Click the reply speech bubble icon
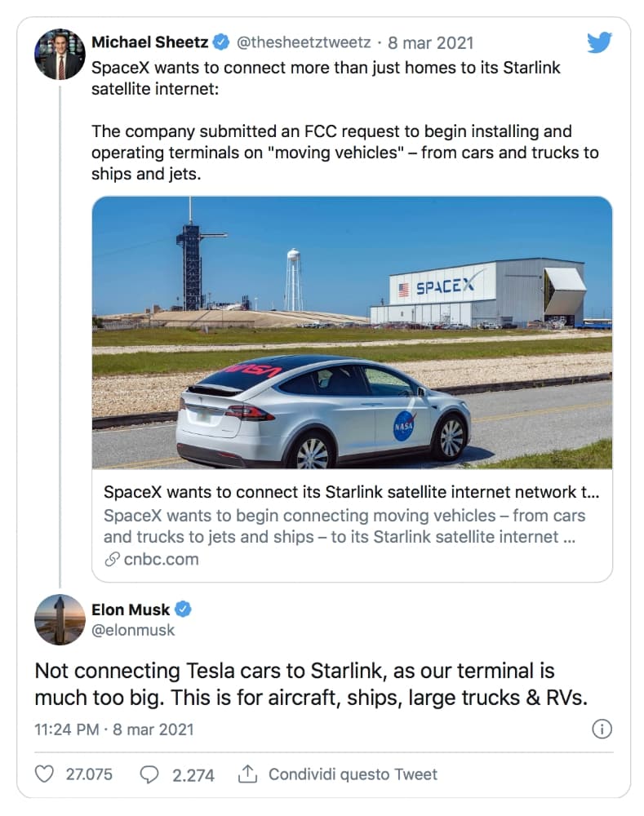 pyautogui.click(x=149, y=774)
